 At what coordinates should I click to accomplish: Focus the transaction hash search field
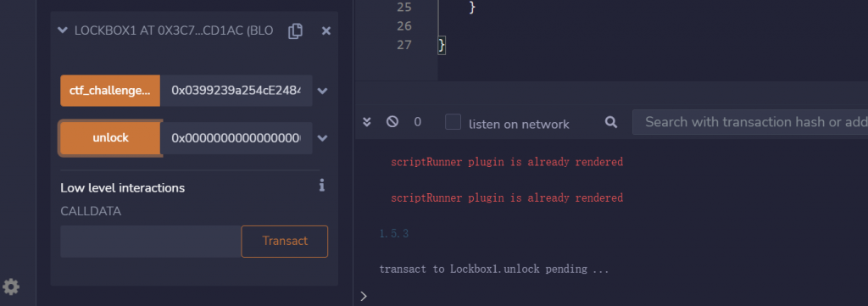pyautogui.click(x=750, y=122)
